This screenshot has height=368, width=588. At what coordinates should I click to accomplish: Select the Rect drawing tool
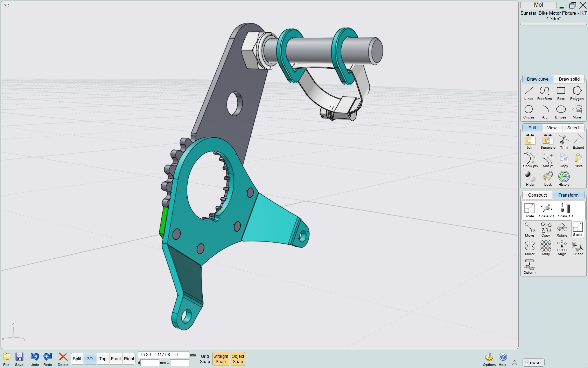pos(561,93)
